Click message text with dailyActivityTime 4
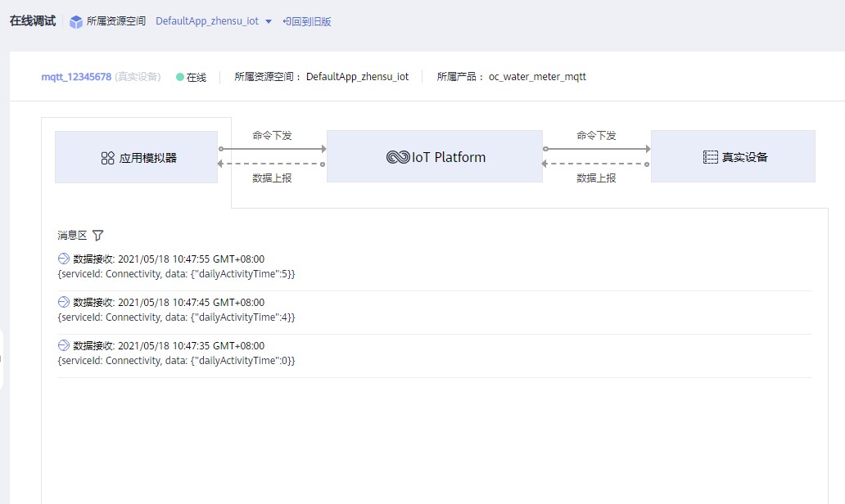The image size is (845, 504). pos(176,317)
